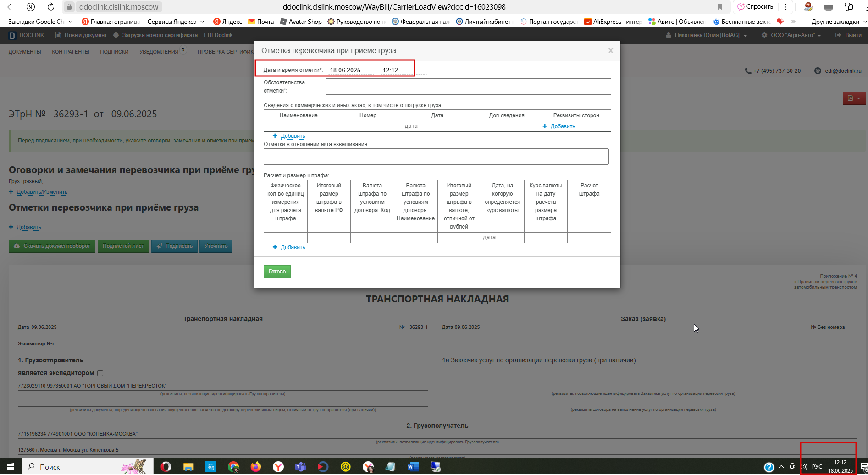Open Загрузка нового сертификата
The image size is (868, 475).
(x=155, y=35)
